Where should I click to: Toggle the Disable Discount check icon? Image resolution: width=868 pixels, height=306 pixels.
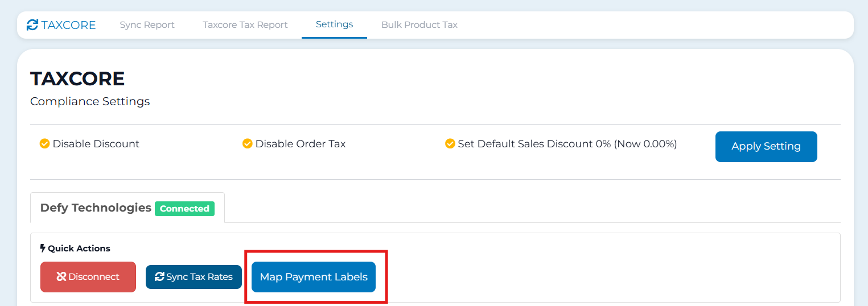click(x=44, y=144)
